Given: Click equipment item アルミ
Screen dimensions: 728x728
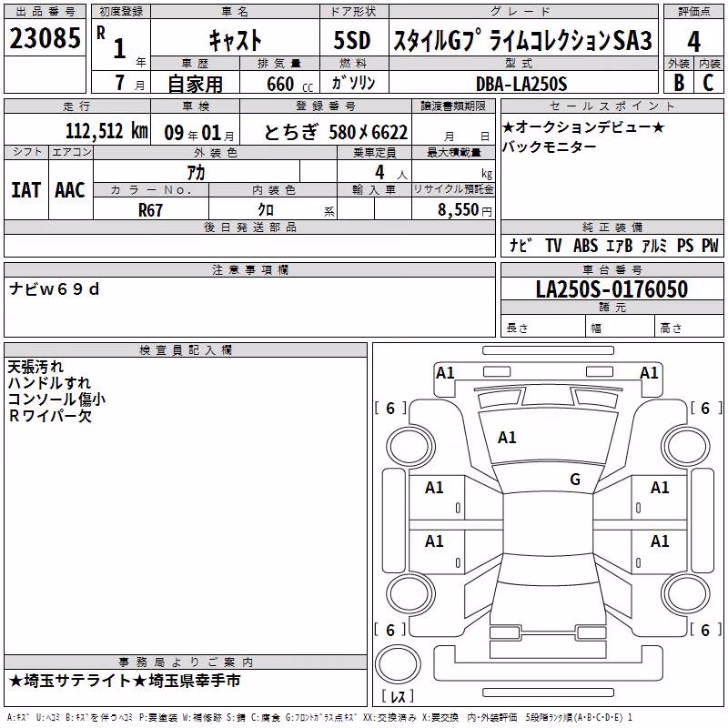Looking at the screenshot, I should (x=654, y=246).
